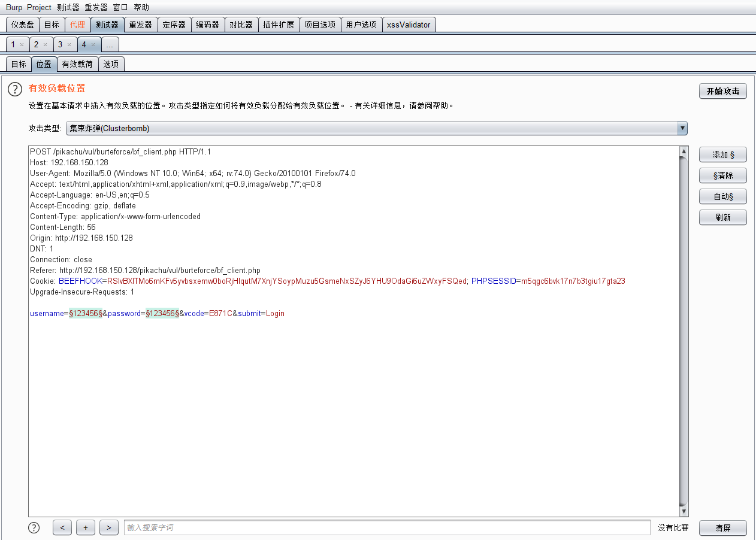Switch to the 定序器 tab
Screen dimensions: 756x540
pos(174,25)
